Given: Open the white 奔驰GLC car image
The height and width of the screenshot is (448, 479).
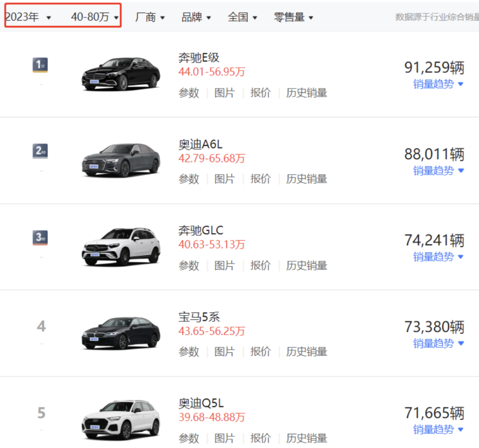Looking at the screenshot, I should 121,247.
